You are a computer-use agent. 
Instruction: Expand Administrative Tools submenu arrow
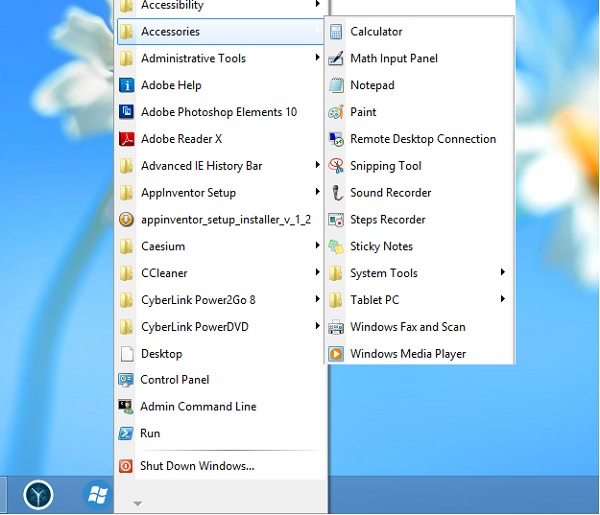coord(317,57)
